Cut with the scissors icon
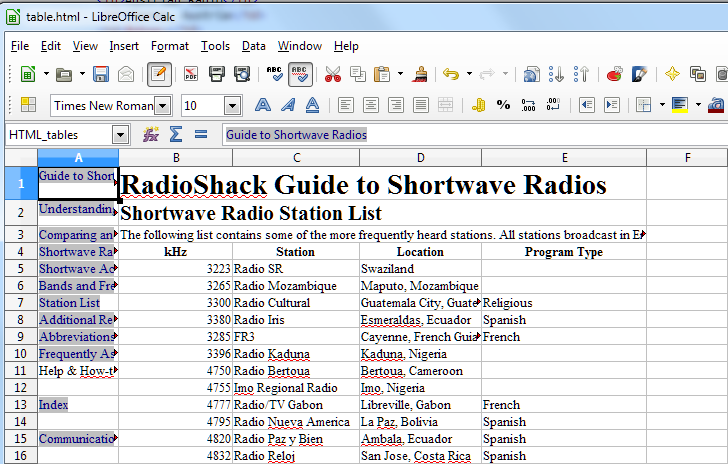Viewport: 728px width, 464px height. click(333, 74)
